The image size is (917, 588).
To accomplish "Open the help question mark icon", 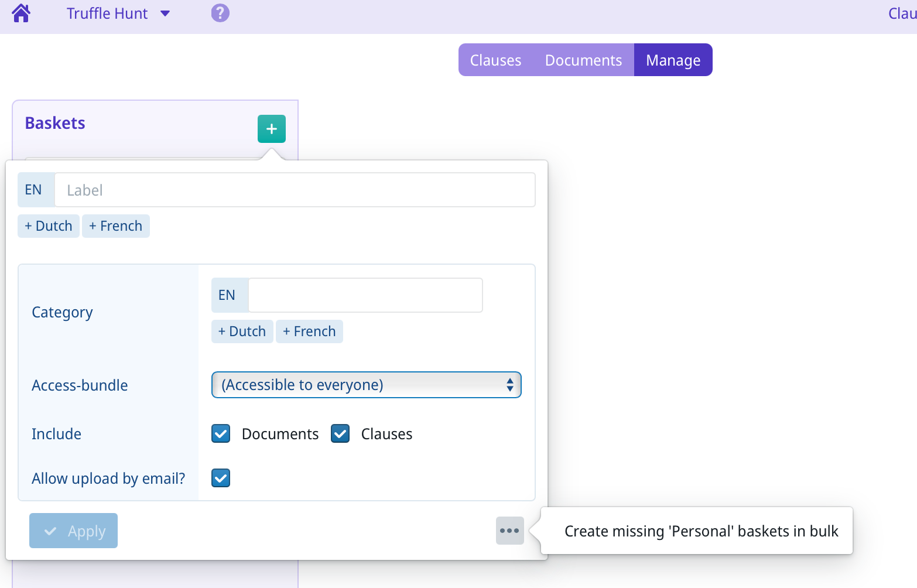I will click(220, 13).
